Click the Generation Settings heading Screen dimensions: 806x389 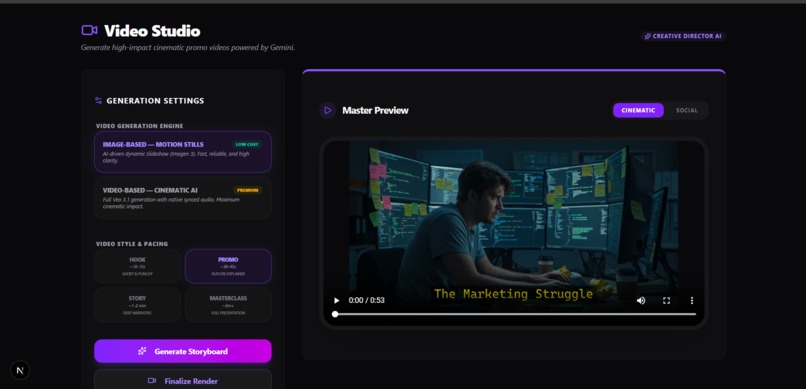[155, 101]
